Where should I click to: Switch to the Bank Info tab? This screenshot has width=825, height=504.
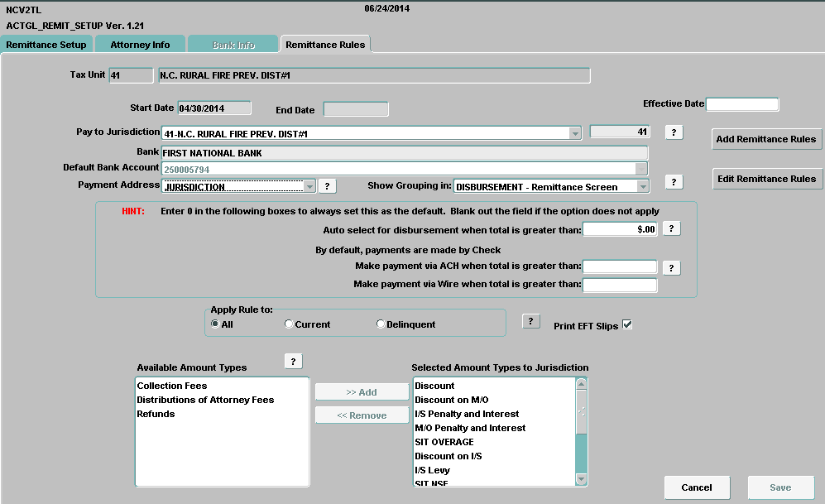click(x=233, y=45)
